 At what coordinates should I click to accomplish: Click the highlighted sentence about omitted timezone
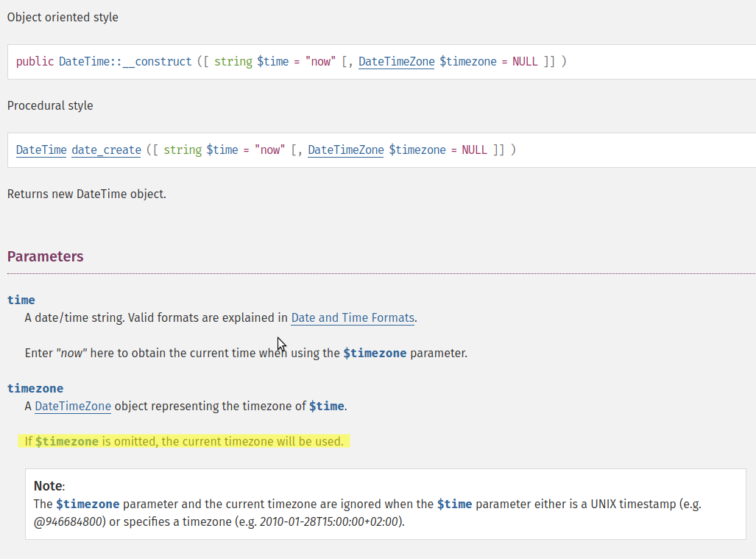184,441
